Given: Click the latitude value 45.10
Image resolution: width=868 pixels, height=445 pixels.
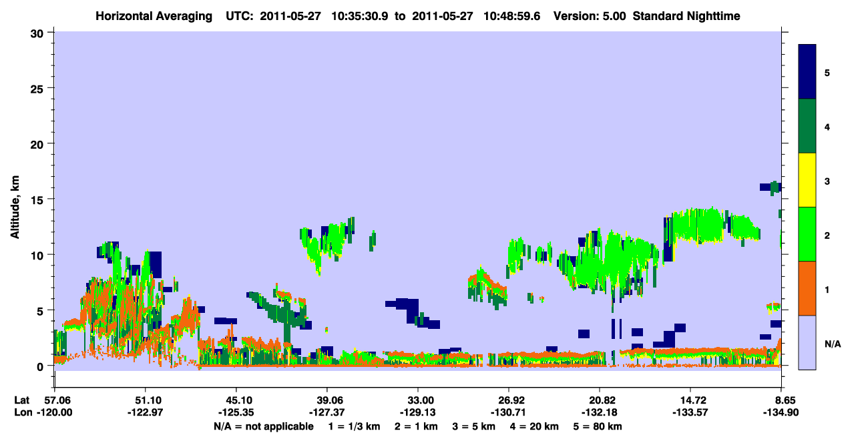Looking at the screenshot, I should [236, 400].
